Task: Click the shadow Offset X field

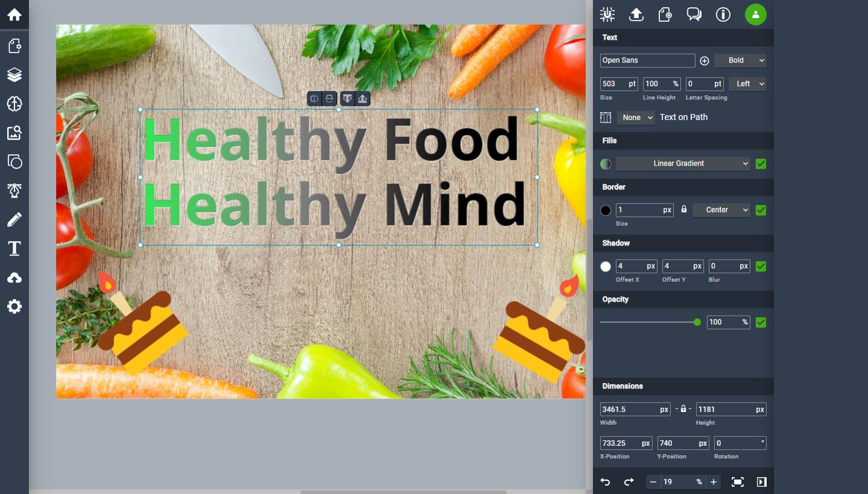Action: pyautogui.click(x=637, y=266)
